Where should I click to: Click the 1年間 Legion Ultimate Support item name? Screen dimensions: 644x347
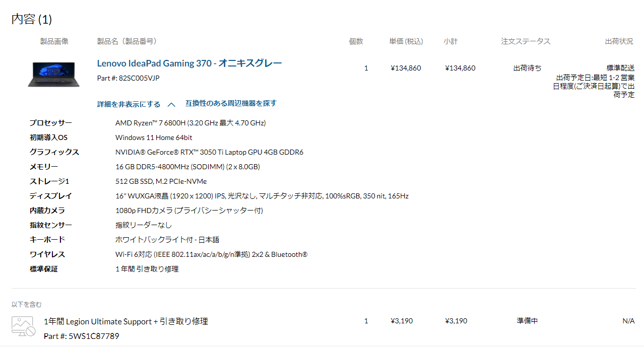pyautogui.click(x=126, y=321)
